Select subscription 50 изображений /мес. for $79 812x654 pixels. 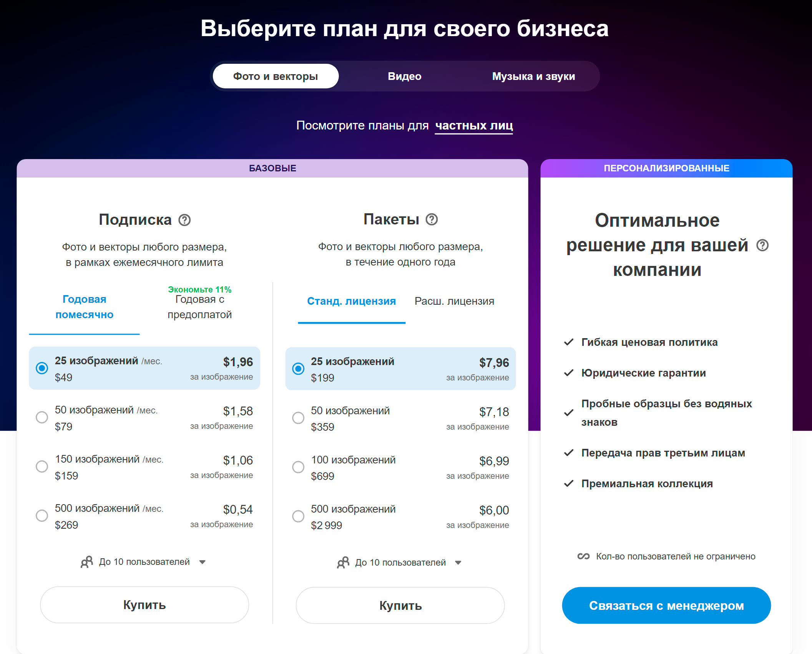144,418
